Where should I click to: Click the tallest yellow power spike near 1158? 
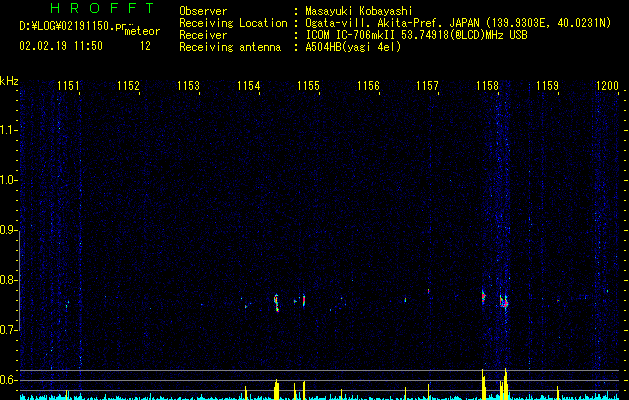click(505, 384)
